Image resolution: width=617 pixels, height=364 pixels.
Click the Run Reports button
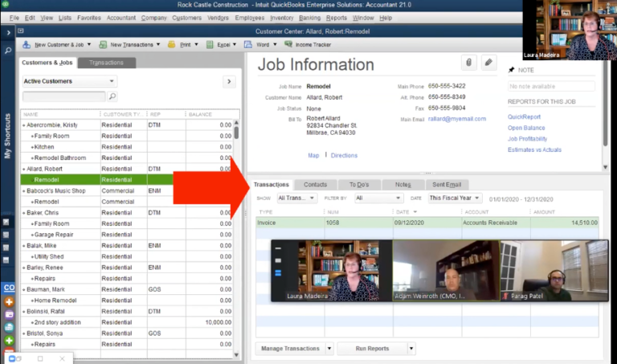pos(372,349)
